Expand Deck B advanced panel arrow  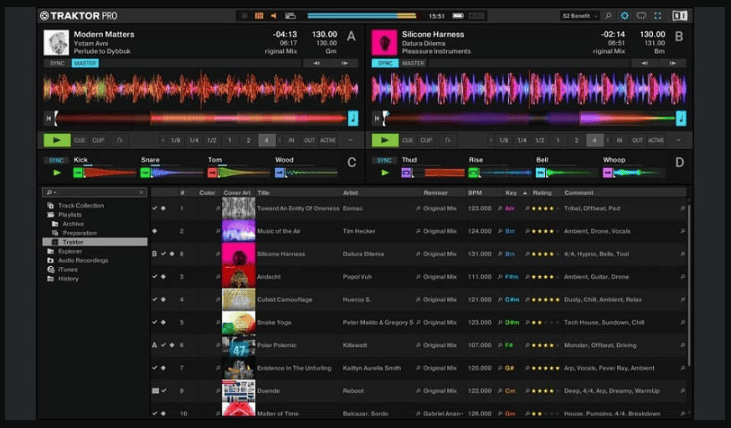[x=679, y=140]
